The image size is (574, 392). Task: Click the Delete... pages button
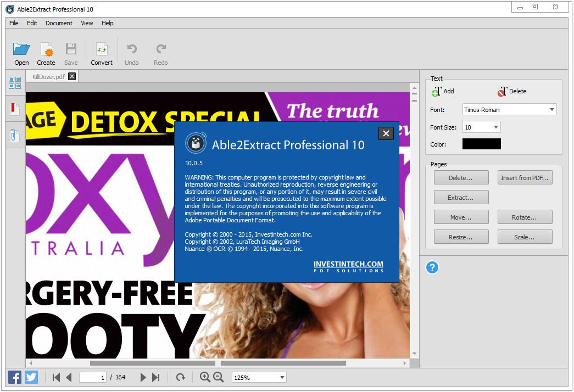click(x=461, y=177)
